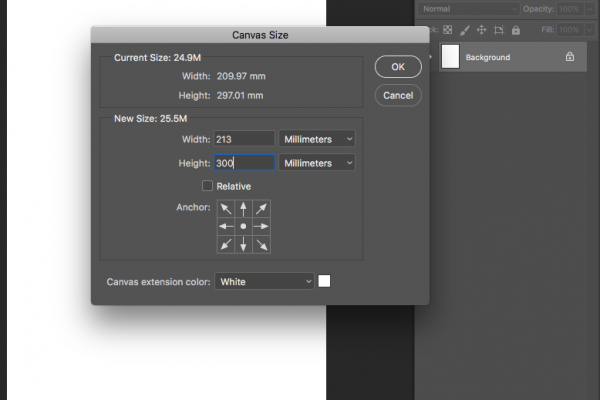Set anchor to top-left arrow
600x400 pixels.
(x=226, y=209)
